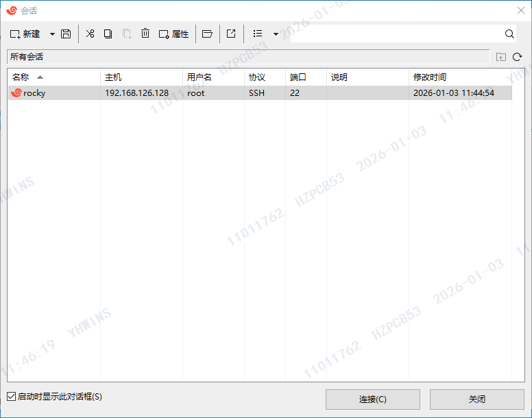The image size is (532, 418).
Task: Refresh the session list
Action: 517,57
